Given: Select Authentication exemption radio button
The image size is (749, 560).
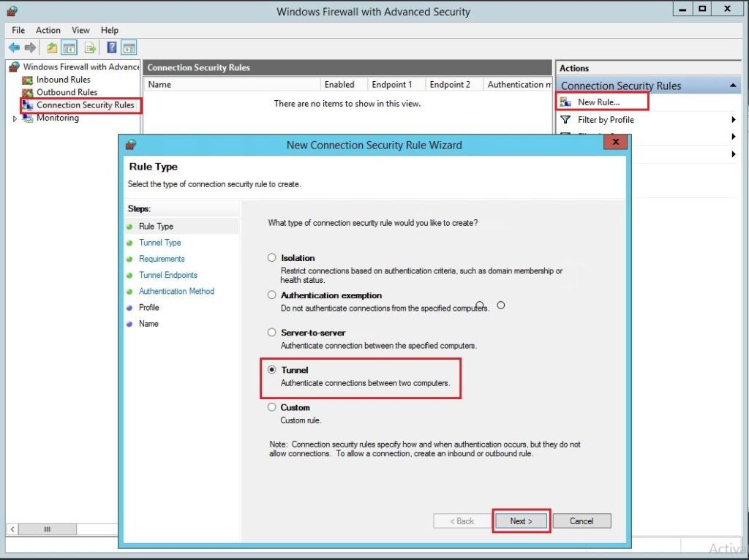Looking at the screenshot, I should (272, 295).
